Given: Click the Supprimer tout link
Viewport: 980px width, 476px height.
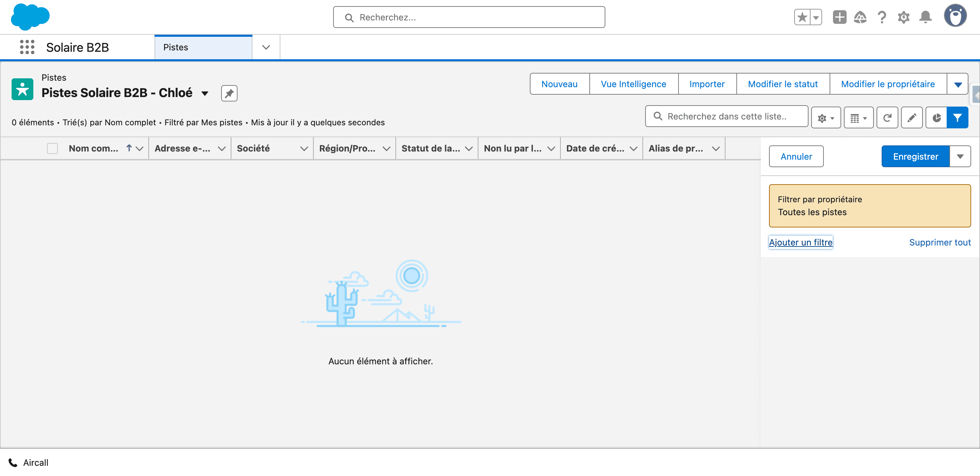Looking at the screenshot, I should tap(940, 242).
